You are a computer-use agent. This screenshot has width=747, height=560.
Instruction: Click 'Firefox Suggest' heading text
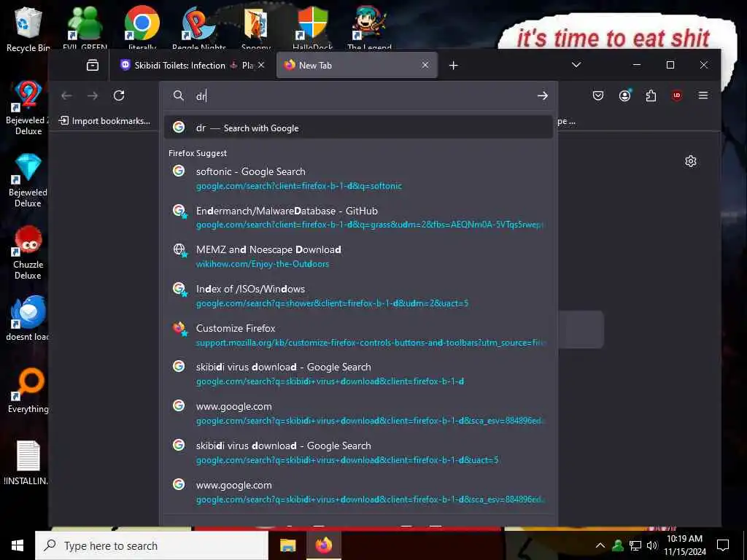(x=197, y=153)
